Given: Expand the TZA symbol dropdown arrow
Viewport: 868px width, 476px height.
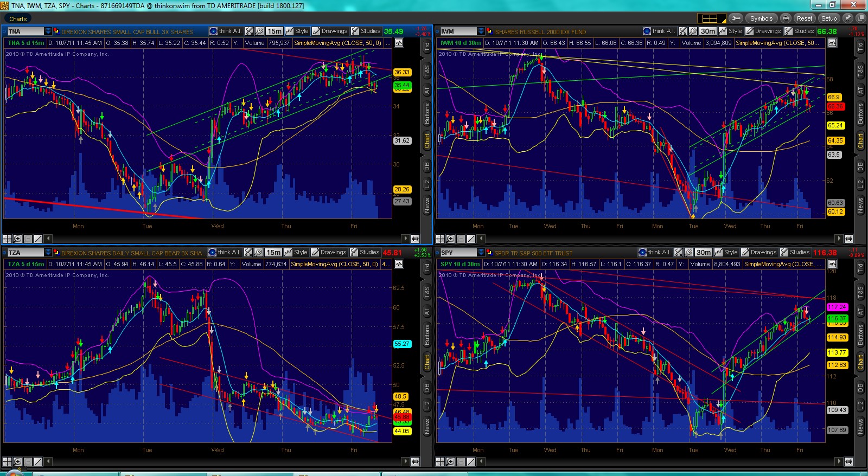Looking at the screenshot, I should (x=48, y=253).
